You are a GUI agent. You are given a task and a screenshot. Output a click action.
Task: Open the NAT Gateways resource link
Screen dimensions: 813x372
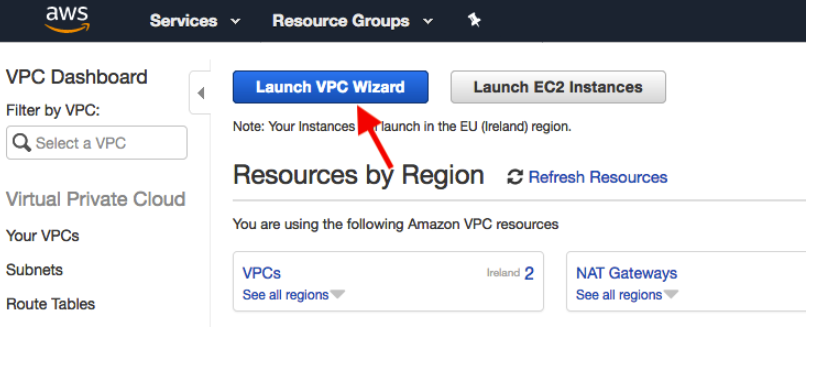point(626,273)
